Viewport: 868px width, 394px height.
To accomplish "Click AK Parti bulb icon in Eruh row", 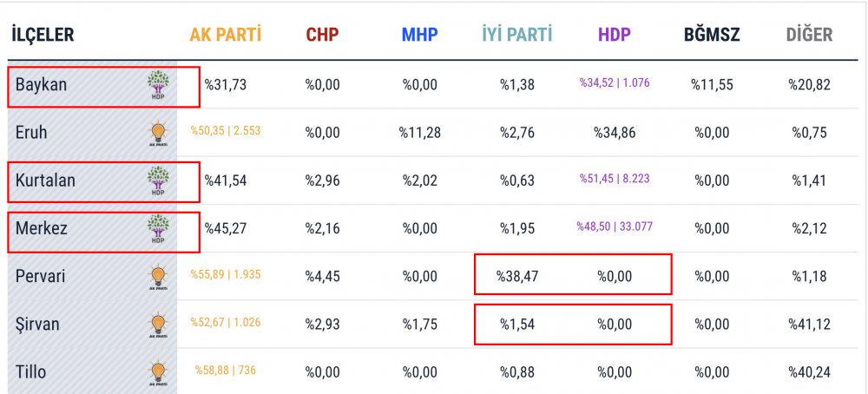I will click(159, 134).
